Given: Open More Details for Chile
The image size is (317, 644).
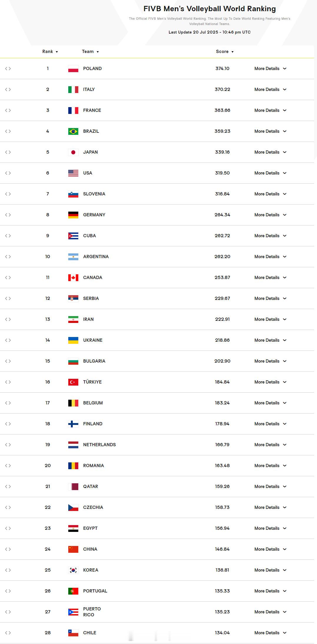Looking at the screenshot, I should click(x=270, y=633).
